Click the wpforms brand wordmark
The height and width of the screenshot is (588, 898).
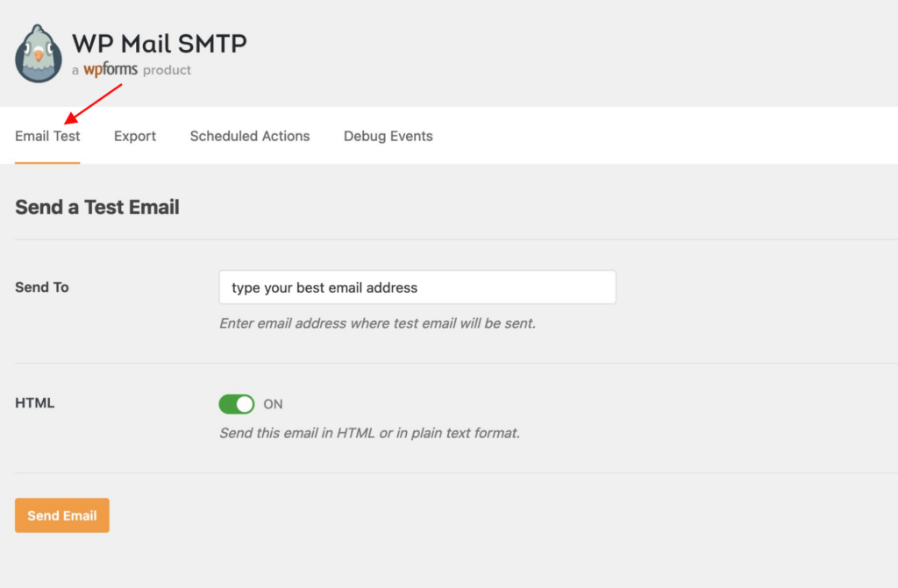pos(110,69)
